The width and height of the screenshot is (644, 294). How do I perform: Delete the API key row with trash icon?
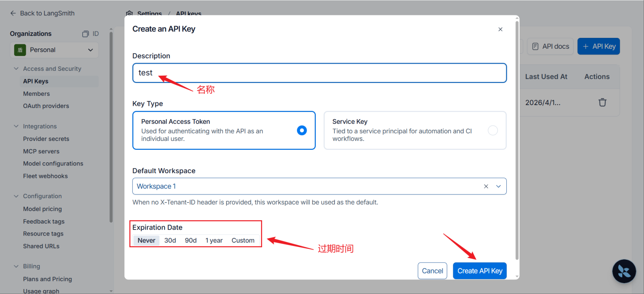click(x=602, y=102)
